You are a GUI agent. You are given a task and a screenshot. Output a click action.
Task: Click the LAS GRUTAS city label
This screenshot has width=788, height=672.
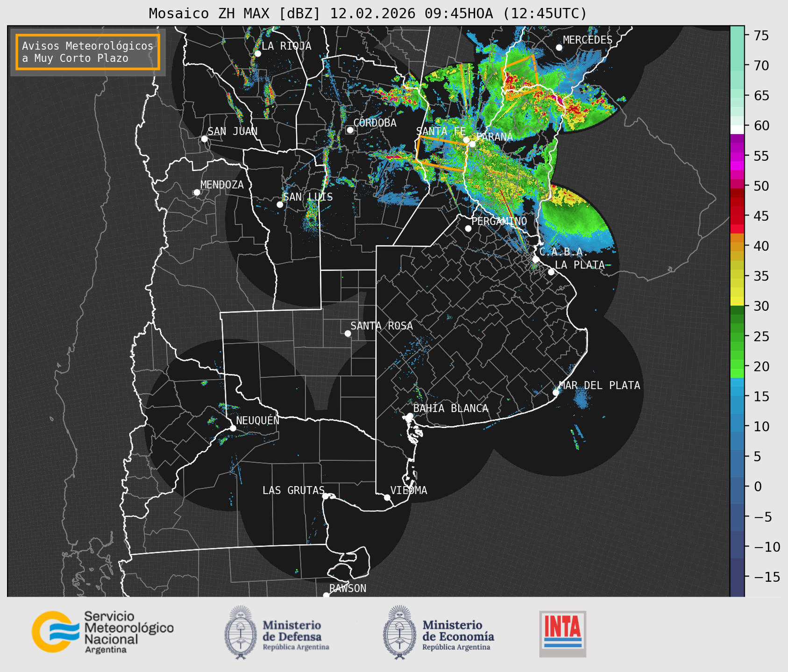(293, 490)
